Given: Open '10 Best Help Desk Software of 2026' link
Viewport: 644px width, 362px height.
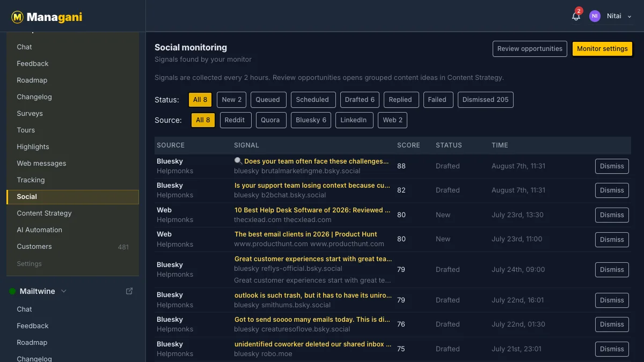Looking at the screenshot, I should [x=312, y=210].
